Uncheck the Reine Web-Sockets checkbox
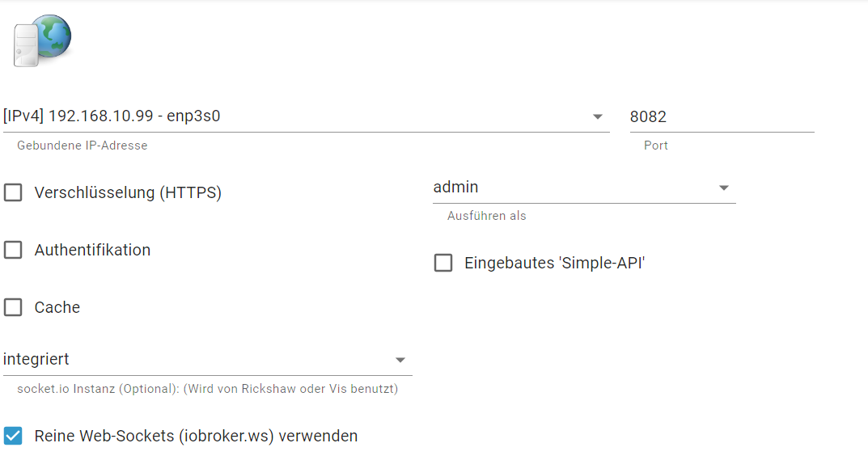 click(13, 437)
